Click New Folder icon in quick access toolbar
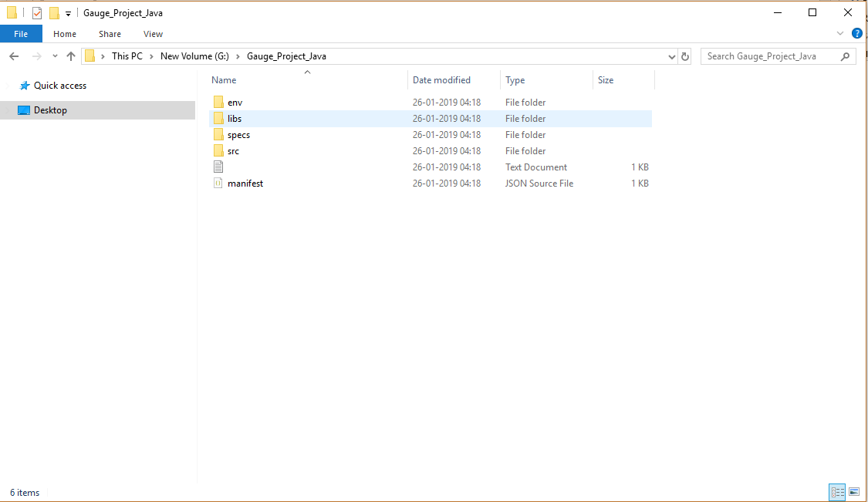This screenshot has width=868, height=502. coord(54,13)
